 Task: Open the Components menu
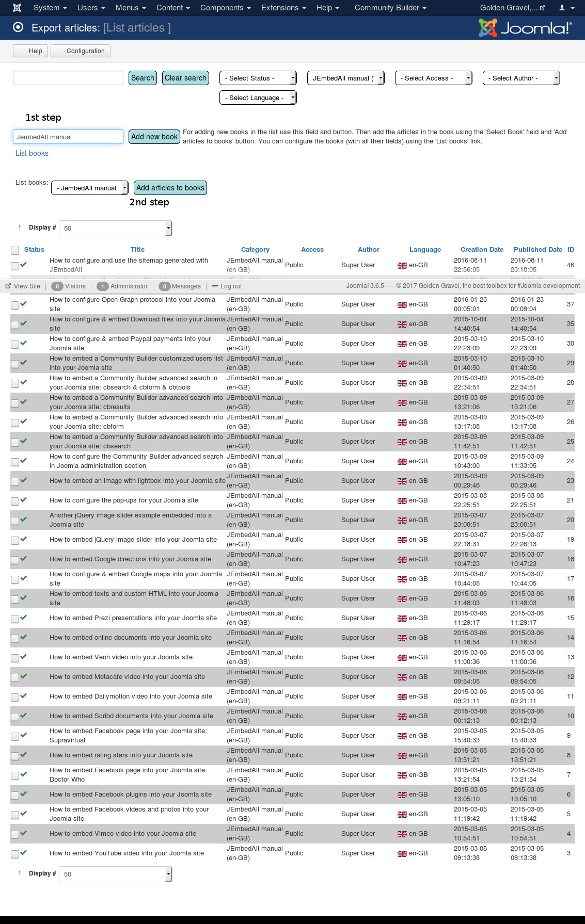[226, 8]
